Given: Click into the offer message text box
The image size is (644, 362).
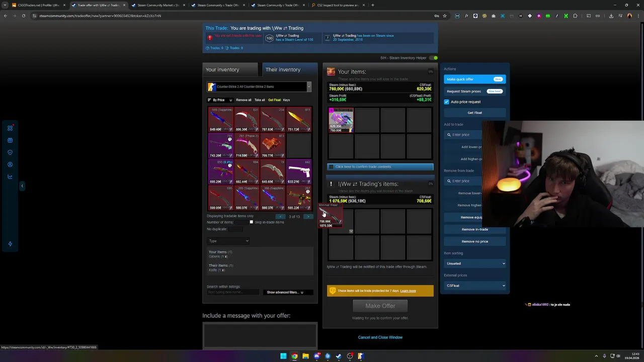Looking at the screenshot, I should [x=260, y=335].
